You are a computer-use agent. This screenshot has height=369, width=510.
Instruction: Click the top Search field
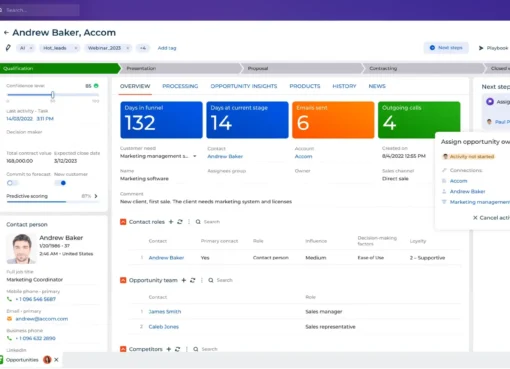(x=40, y=10)
